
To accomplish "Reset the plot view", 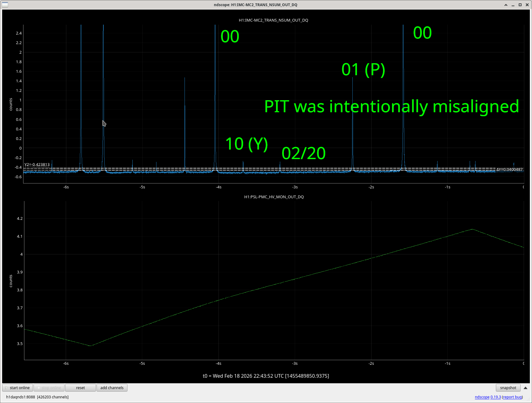I will 80,388.
